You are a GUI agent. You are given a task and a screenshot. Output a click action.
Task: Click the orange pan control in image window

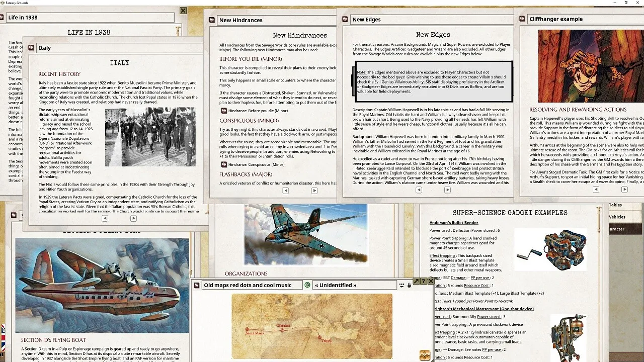(425, 355)
